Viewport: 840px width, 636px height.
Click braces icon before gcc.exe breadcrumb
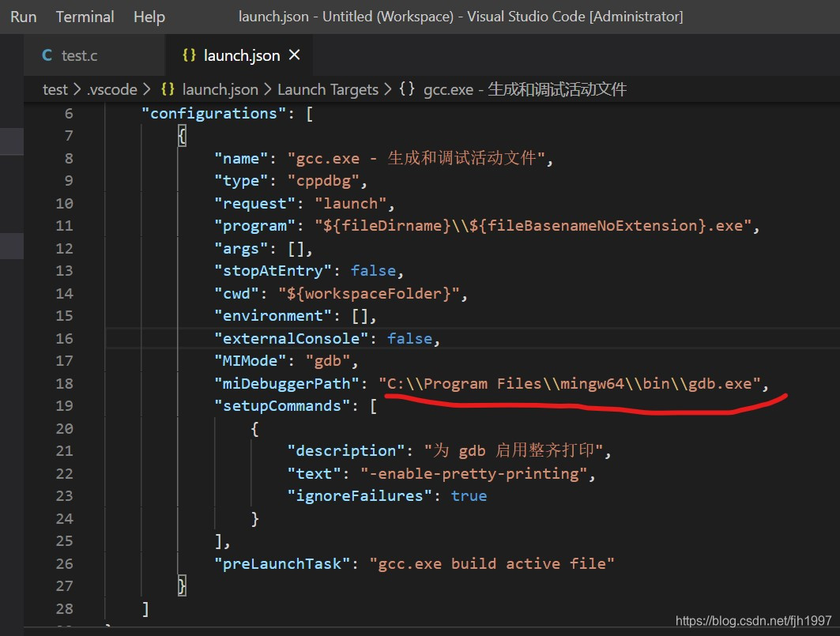point(407,89)
